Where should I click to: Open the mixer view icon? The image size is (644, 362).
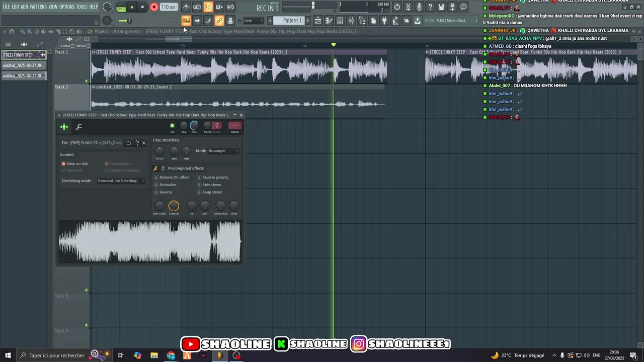(x=351, y=21)
